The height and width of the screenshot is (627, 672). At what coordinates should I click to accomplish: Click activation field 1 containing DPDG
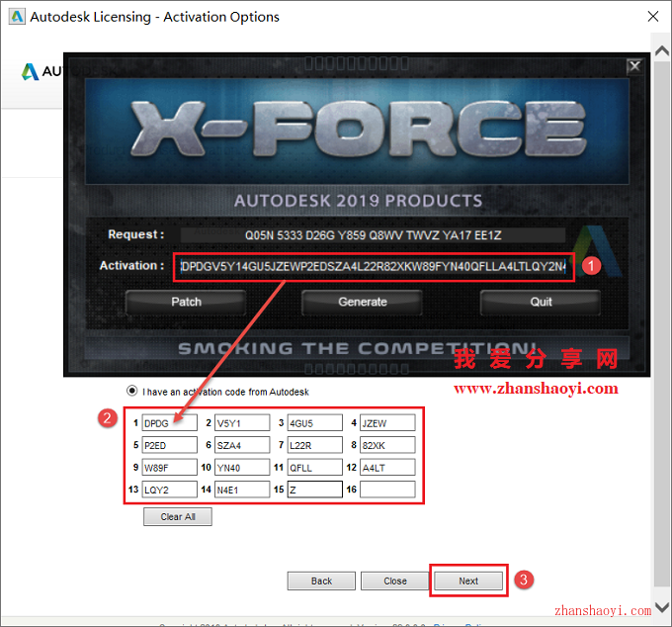pos(169,423)
